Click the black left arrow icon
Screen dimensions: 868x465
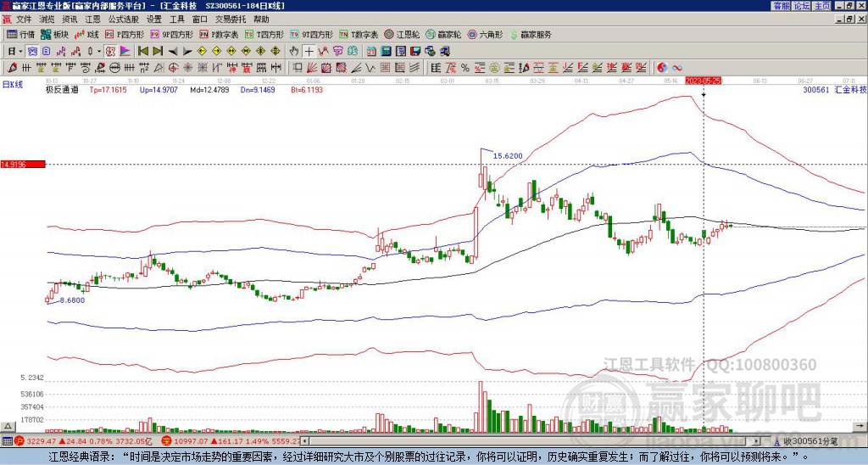pos(173,52)
